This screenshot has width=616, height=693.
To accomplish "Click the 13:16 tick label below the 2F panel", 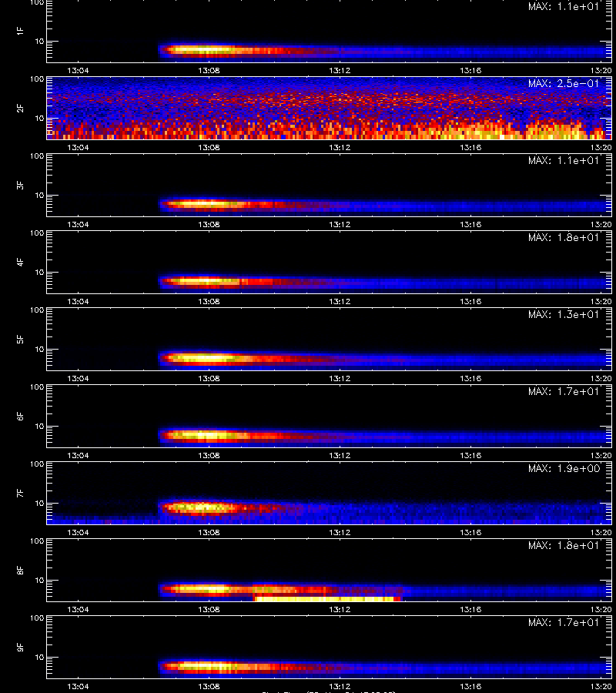I will 470,147.
